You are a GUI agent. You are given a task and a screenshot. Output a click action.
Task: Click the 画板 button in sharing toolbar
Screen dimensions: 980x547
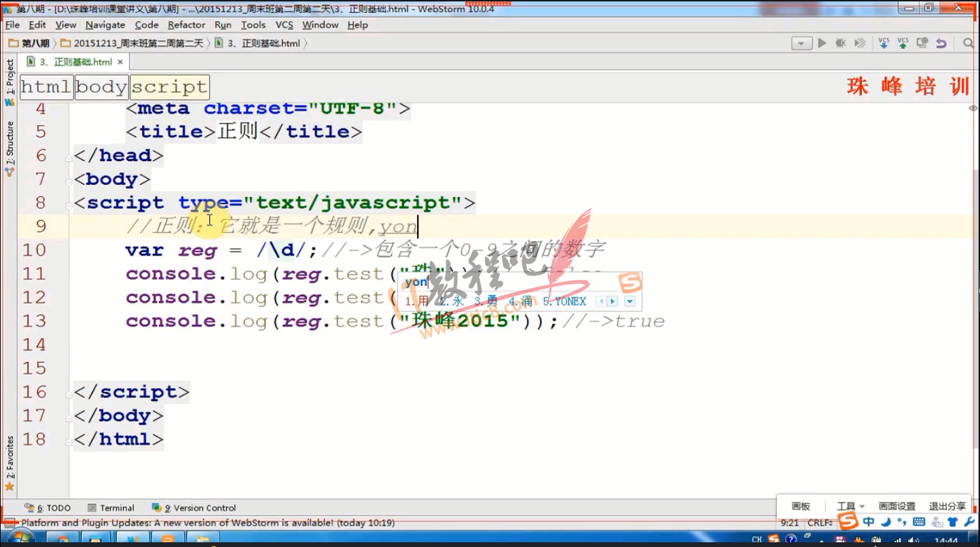pos(801,506)
